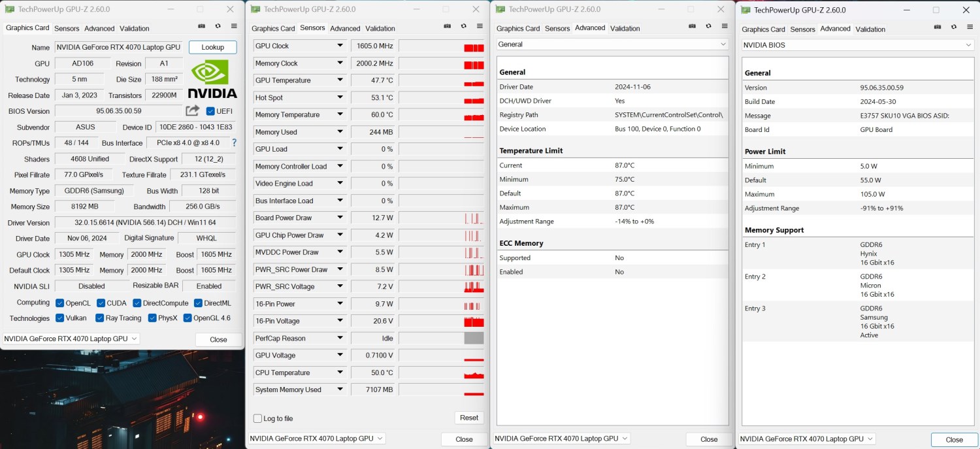Toggle the PhysX checkbox

pyautogui.click(x=152, y=318)
